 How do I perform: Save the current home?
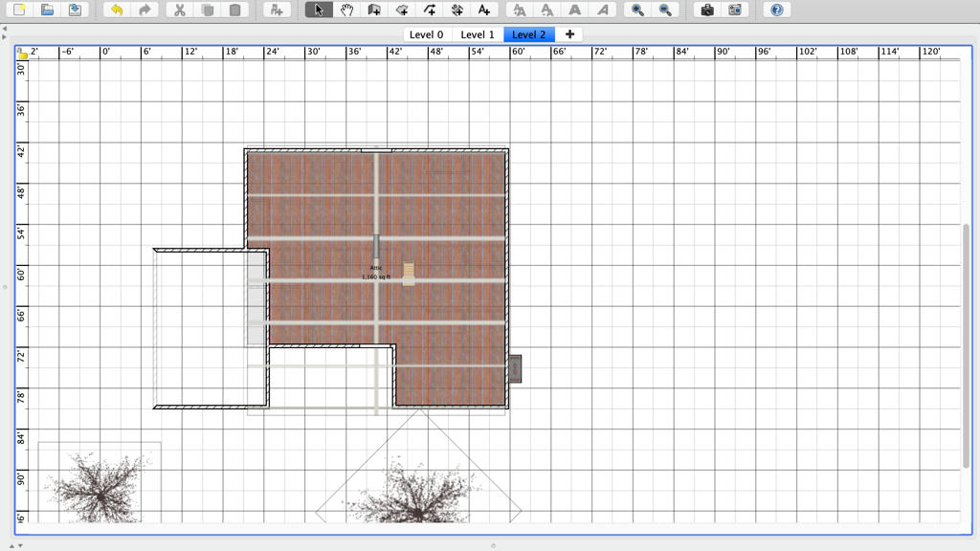[75, 10]
